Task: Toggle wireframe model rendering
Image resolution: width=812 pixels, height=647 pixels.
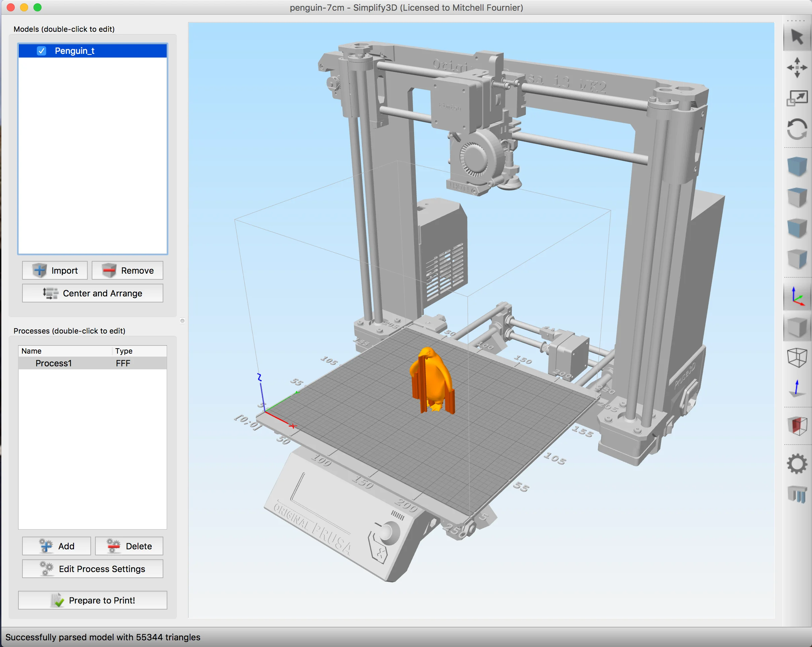Action: point(797,358)
